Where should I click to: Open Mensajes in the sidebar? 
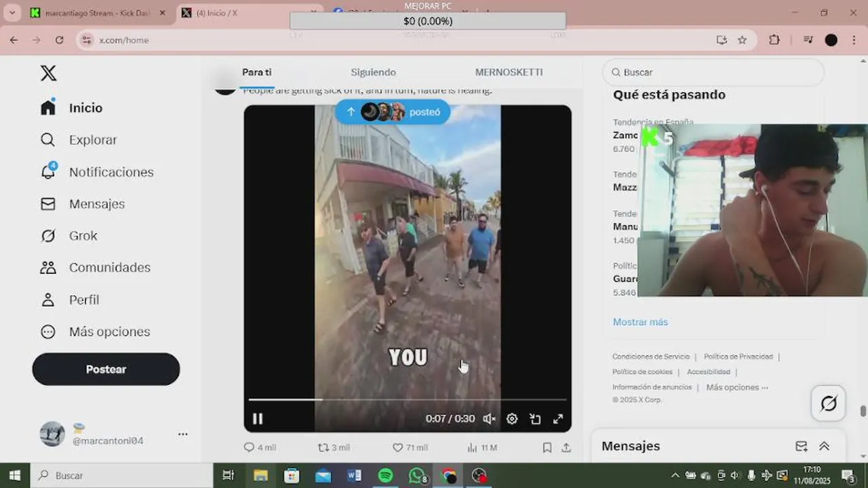83,204
